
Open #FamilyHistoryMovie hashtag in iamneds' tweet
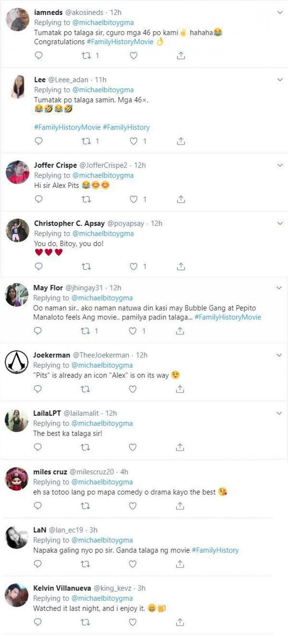[x=120, y=42]
